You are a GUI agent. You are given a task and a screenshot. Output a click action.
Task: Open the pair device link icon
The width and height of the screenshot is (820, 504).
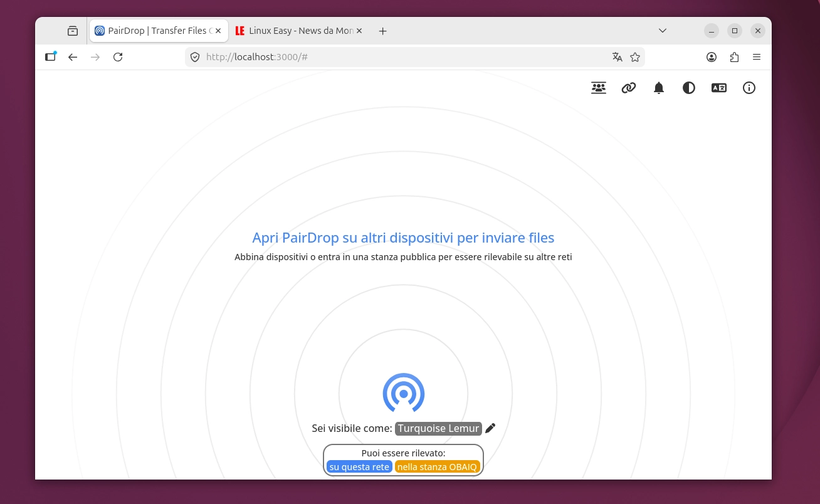click(x=629, y=88)
